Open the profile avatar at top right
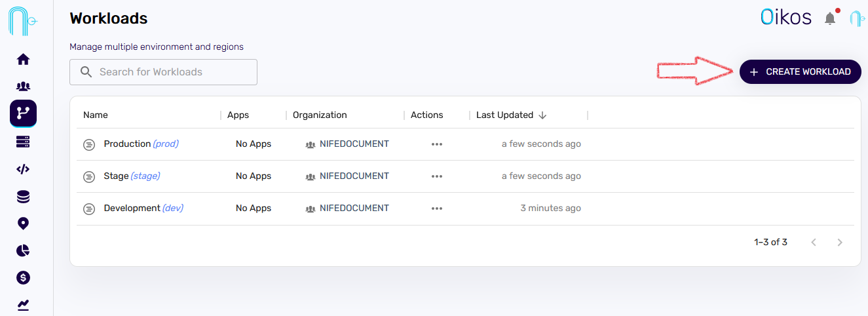Viewport: 868px width, 316px height. 857,18
